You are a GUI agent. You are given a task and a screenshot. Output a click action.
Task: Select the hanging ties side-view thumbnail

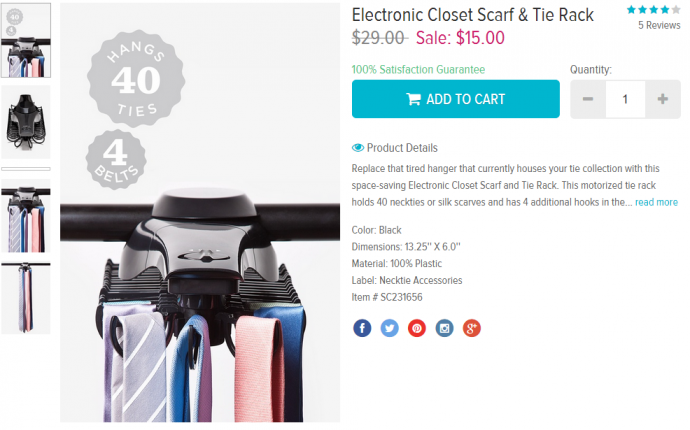pos(26,298)
